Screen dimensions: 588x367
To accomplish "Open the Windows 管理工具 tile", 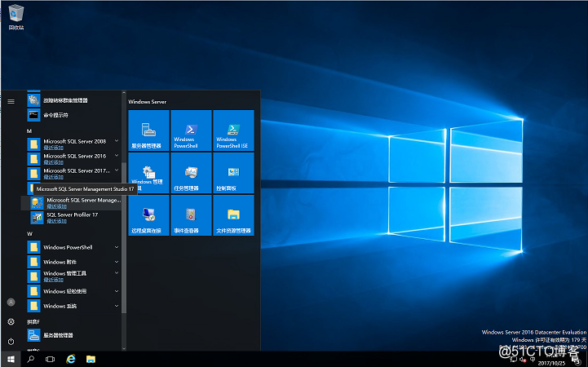I will point(148,173).
